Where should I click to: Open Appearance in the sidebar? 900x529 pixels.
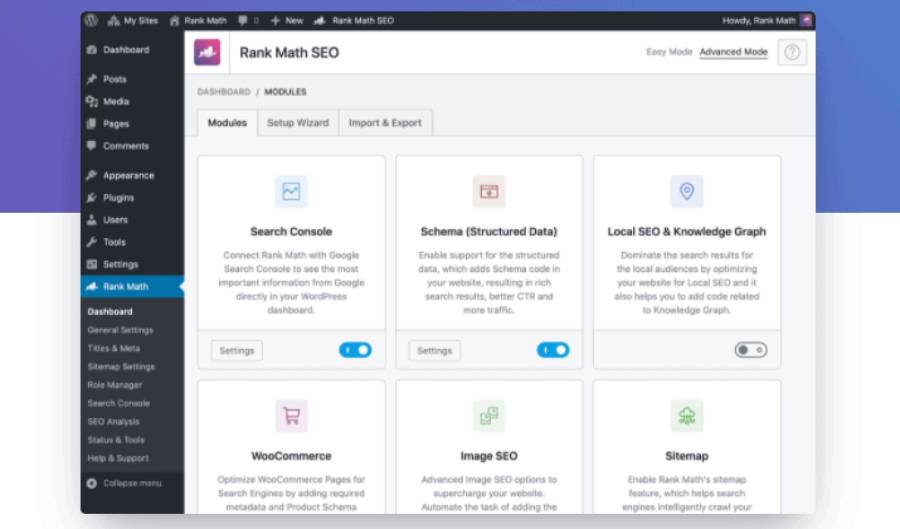pyautogui.click(x=132, y=176)
